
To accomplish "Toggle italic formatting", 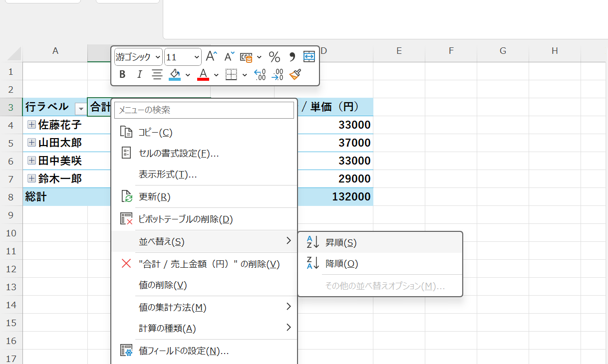I will tap(139, 74).
